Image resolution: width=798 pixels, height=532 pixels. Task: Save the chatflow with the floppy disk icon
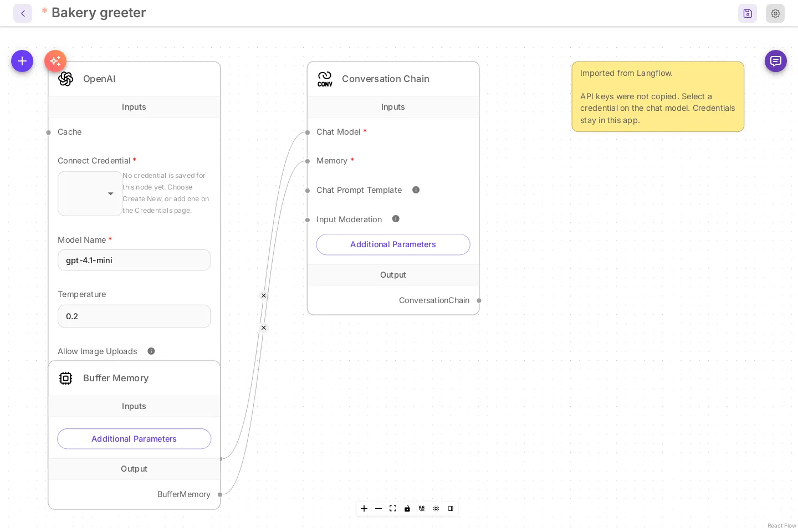[748, 13]
